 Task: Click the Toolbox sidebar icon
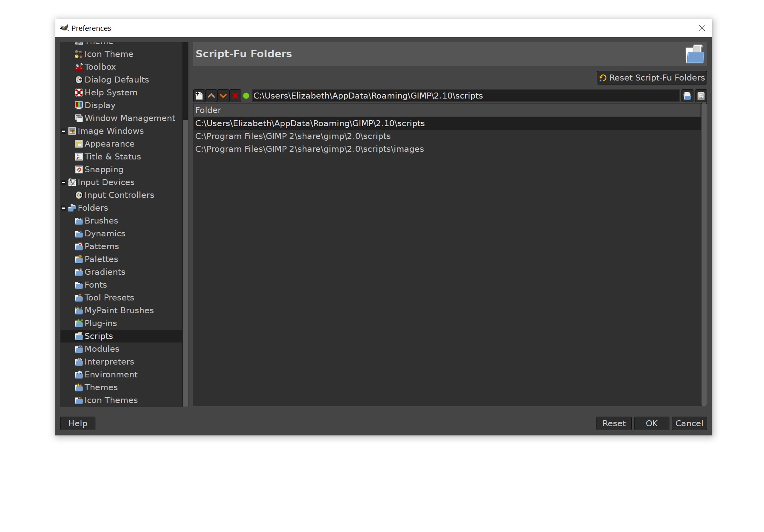coord(79,67)
